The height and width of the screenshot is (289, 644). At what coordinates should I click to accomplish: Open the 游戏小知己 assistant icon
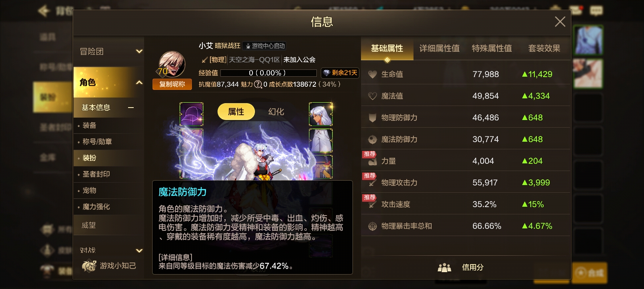89,266
